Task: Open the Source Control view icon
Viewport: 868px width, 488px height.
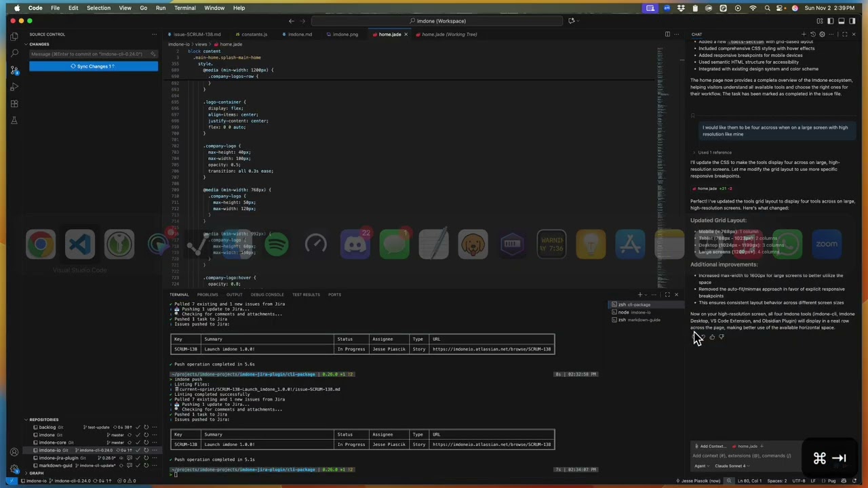Action: [x=14, y=70]
